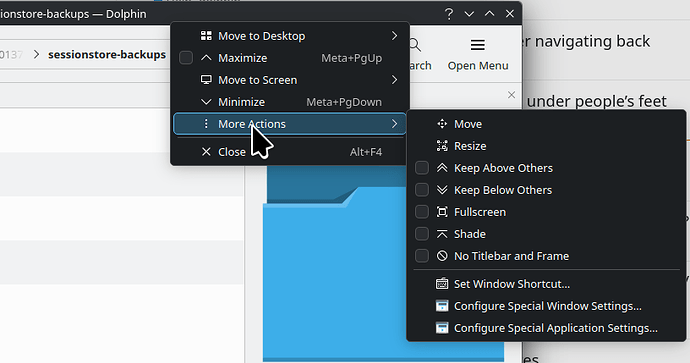690x363 pixels.
Task: Click the titlebar question mark help button
Action: tap(448, 14)
